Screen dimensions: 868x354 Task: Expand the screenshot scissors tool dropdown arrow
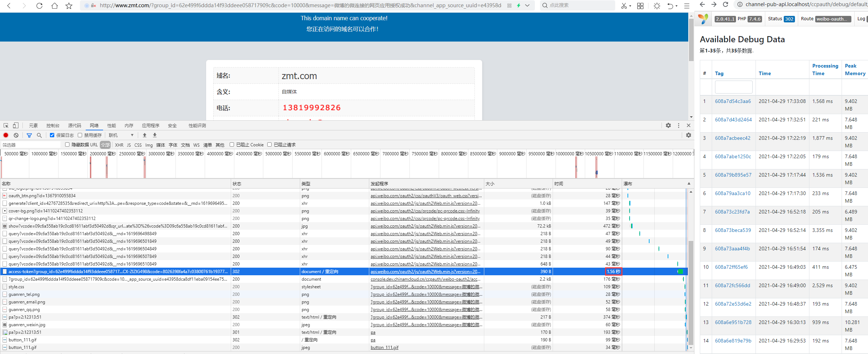pyautogui.click(x=630, y=6)
